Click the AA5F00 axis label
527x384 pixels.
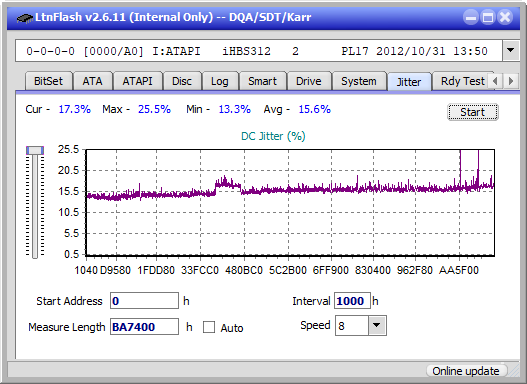pos(459,270)
